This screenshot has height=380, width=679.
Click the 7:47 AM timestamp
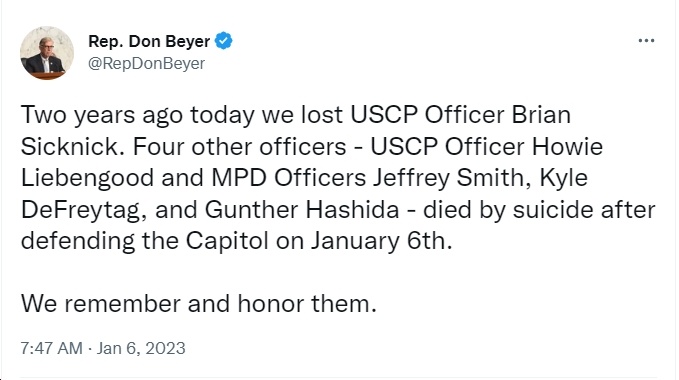click(x=51, y=348)
